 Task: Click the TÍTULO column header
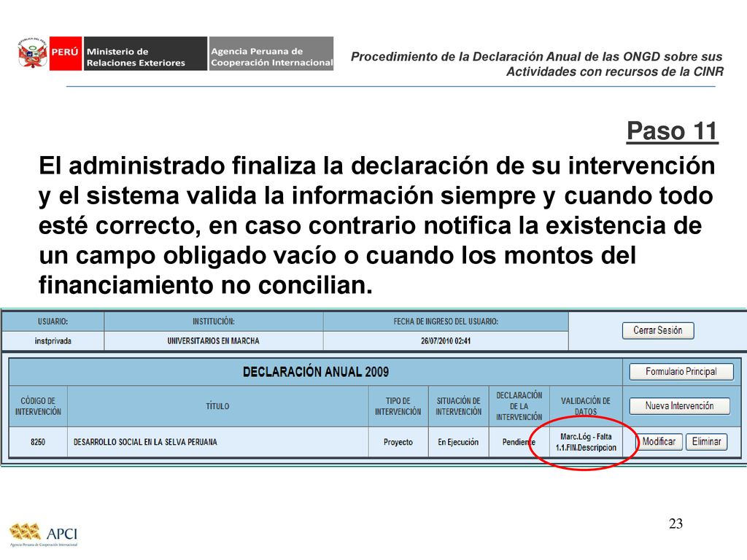217,406
